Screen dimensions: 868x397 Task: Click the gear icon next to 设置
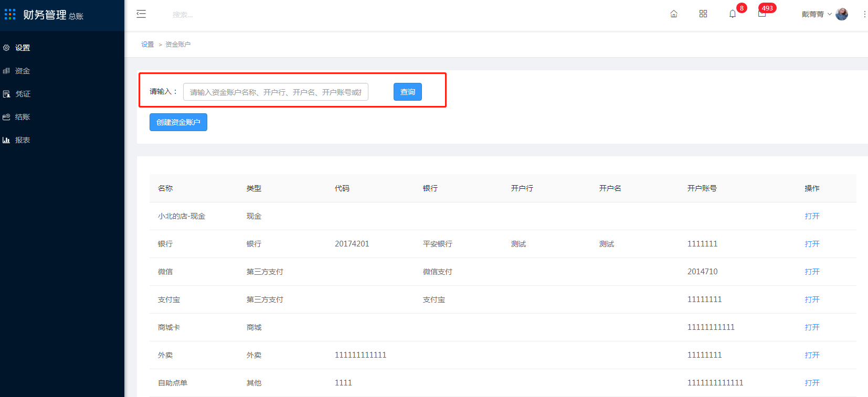[x=6, y=48]
